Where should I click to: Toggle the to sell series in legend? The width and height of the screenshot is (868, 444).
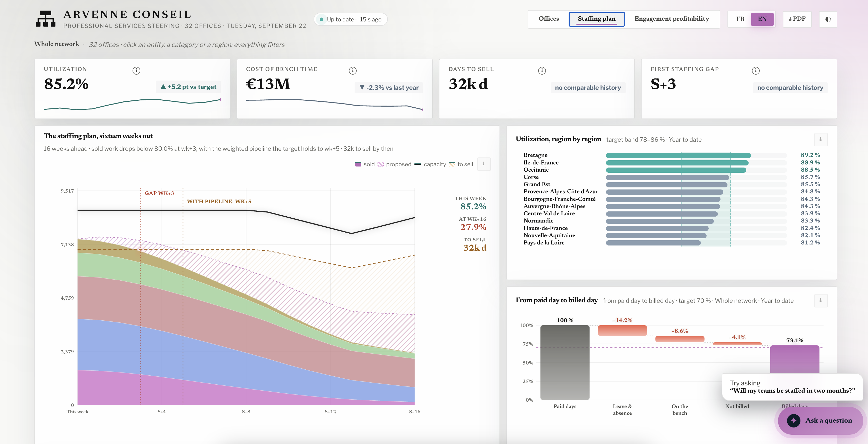(461, 164)
